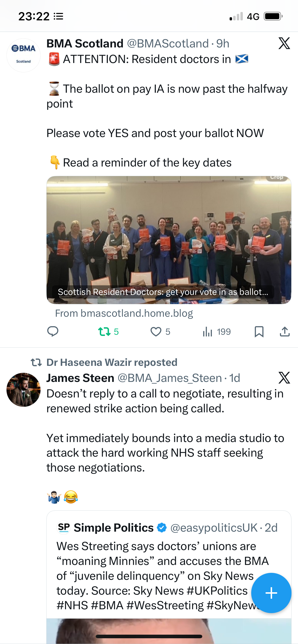Viewport: 298px width, 644px height.
Task: Open the Scottish Resident Doctors link image
Action: (x=169, y=240)
